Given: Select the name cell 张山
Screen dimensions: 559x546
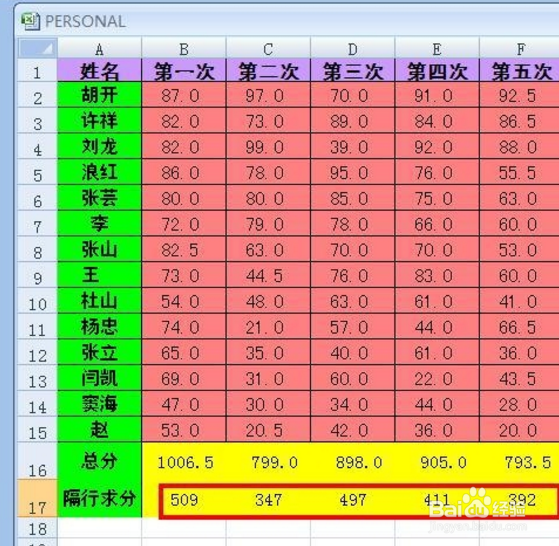Looking at the screenshot, I should click(99, 249).
